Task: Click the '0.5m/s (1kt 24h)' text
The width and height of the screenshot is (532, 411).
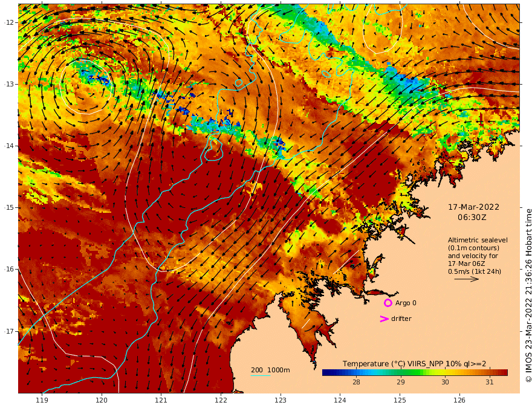Action: tap(475, 271)
